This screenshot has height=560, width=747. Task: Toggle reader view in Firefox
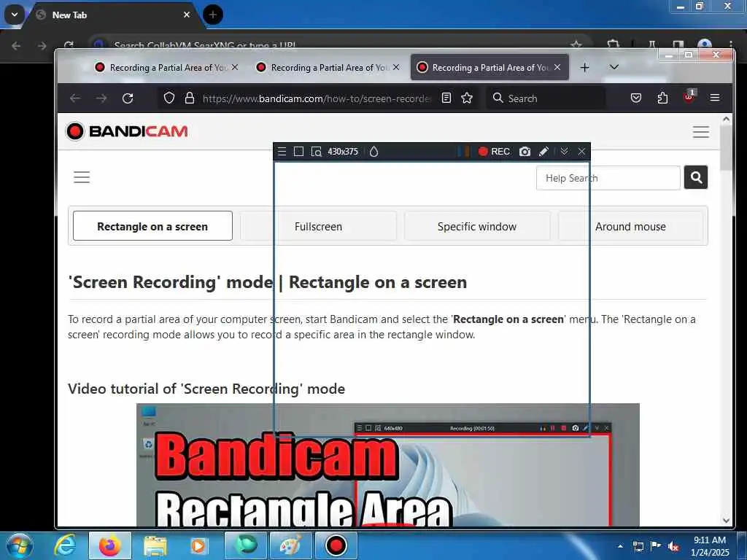[446, 98]
